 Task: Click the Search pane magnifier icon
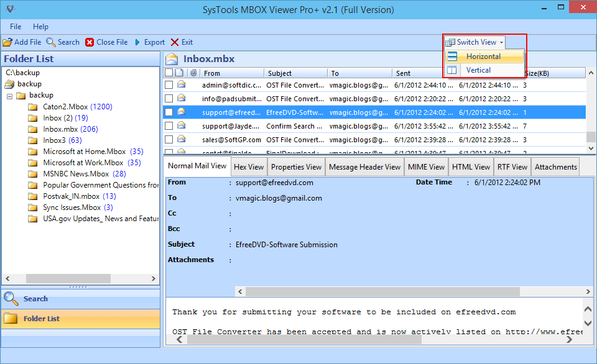coord(11,299)
